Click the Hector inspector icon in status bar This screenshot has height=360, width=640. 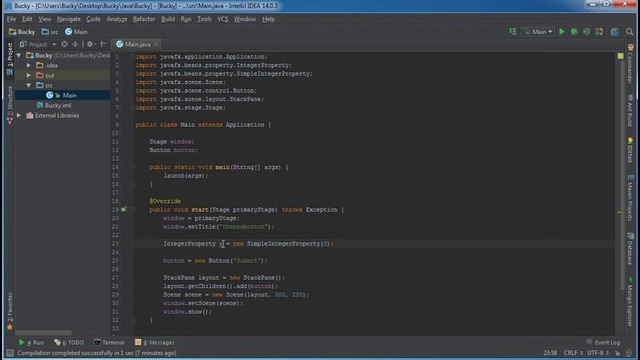629,353
